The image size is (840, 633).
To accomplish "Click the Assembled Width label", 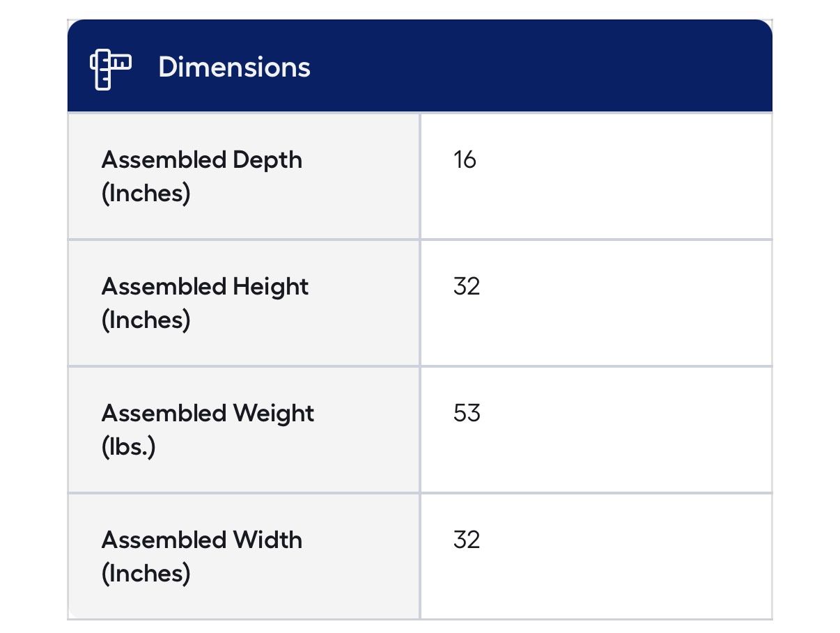I will click(201, 540).
